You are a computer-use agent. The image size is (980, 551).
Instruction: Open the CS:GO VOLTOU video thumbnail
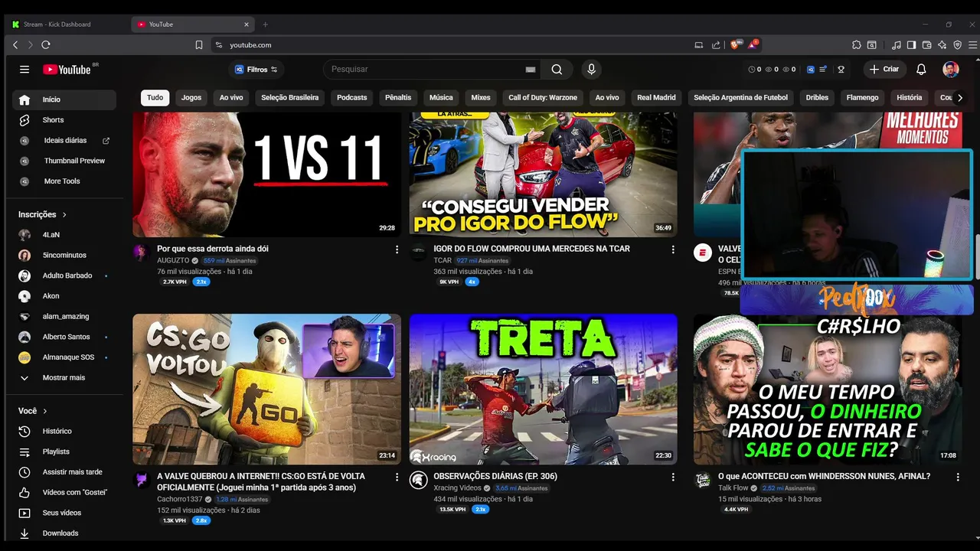point(266,390)
